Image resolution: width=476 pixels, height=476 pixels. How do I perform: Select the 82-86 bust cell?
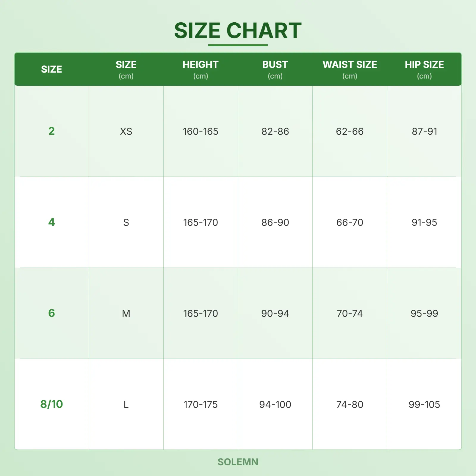pyautogui.click(x=275, y=131)
